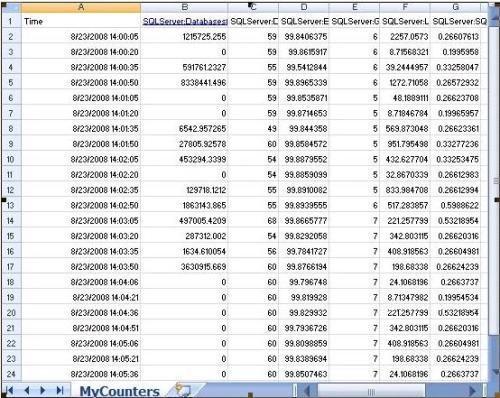Click the horizontal scrollbar left arrow
This screenshot has width=500, height=398.
[x=307, y=391]
